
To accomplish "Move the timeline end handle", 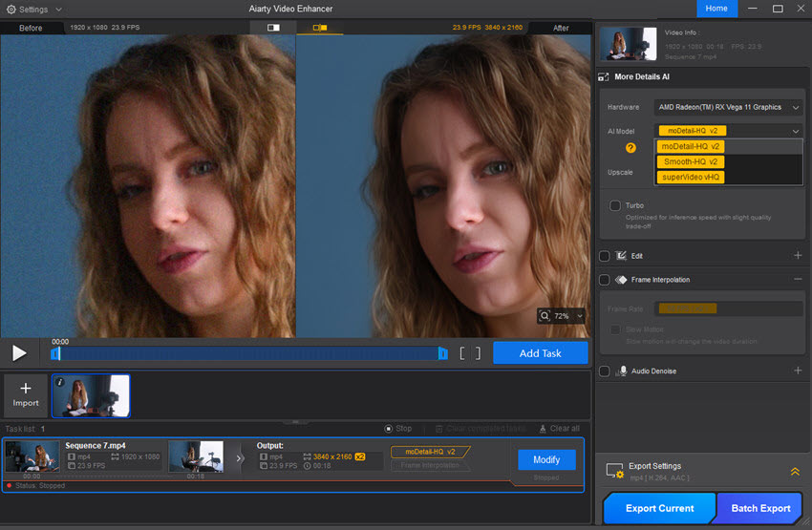I will pyautogui.click(x=442, y=353).
